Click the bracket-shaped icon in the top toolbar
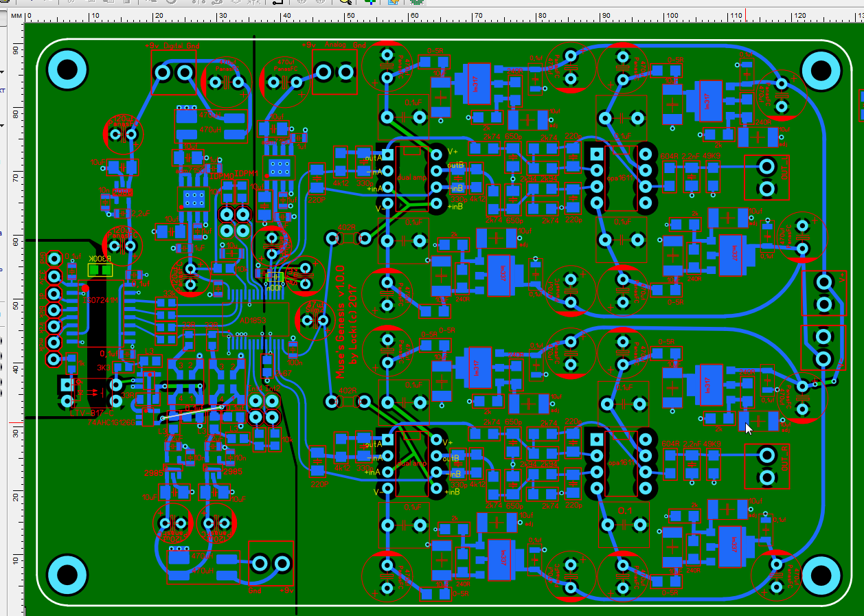Screen dimensions: 864x616 click(x=278, y=2)
